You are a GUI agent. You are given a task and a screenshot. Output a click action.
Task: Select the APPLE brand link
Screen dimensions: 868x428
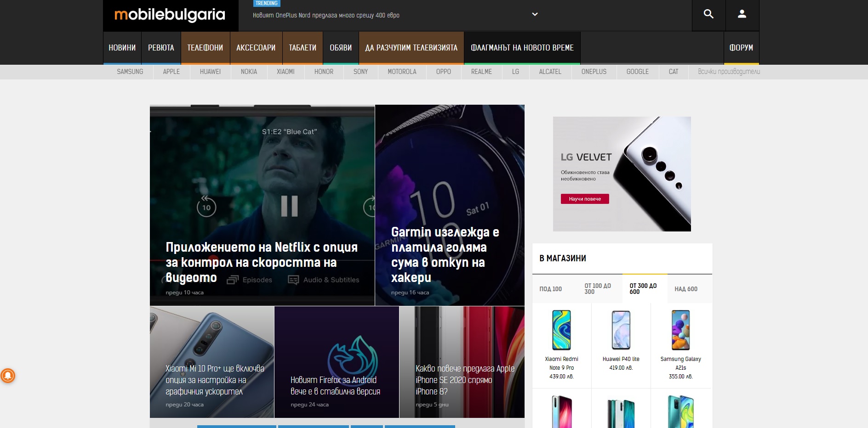click(171, 72)
